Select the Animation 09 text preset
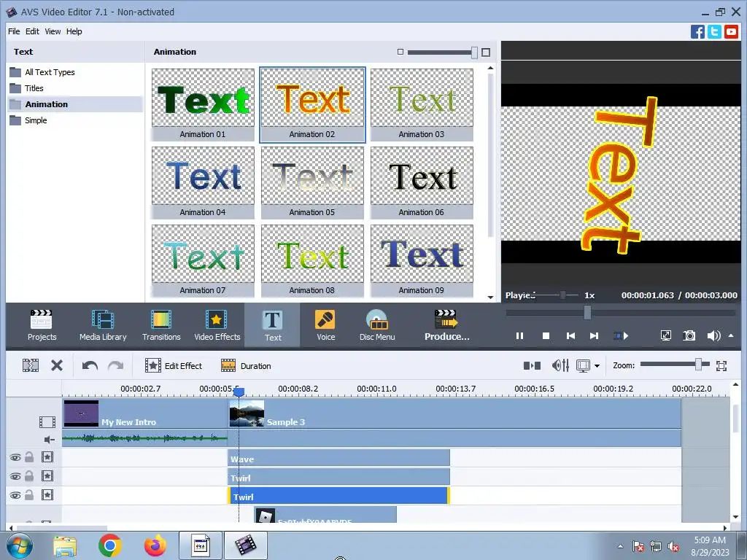This screenshot has width=747, height=560. coord(422,261)
